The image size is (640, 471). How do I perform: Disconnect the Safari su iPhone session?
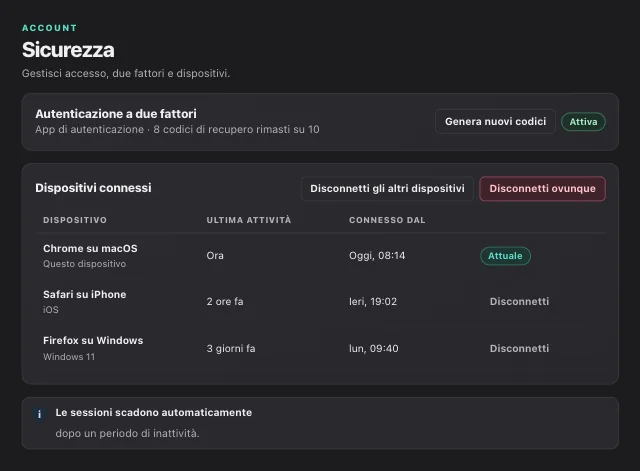(519, 302)
